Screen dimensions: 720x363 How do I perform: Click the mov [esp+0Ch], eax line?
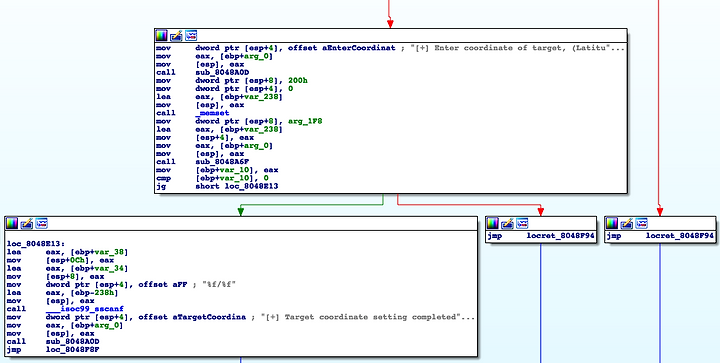pyautogui.click(x=60, y=261)
